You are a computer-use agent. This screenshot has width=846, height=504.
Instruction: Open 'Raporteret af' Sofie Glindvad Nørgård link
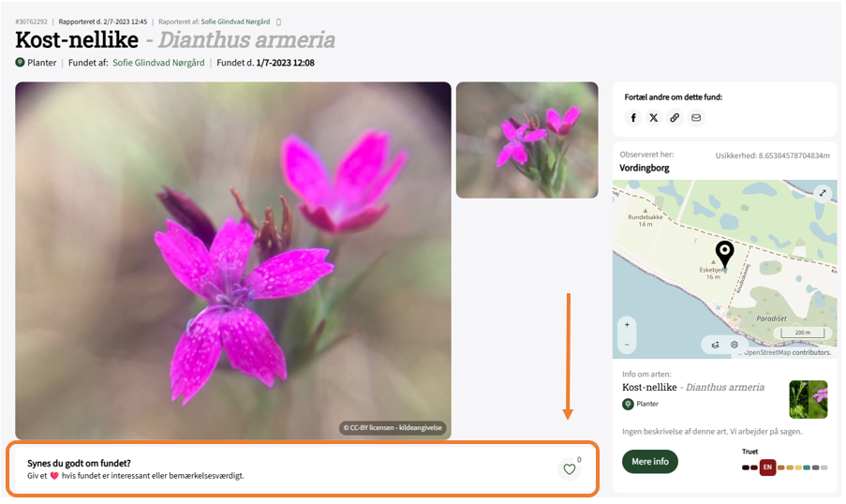(x=234, y=21)
